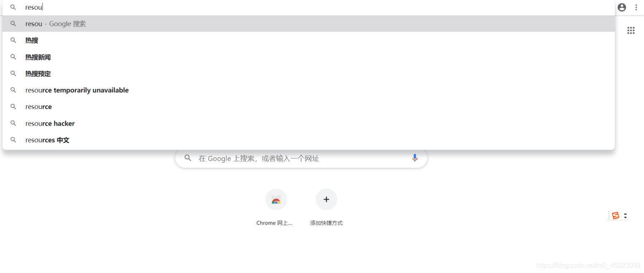The image size is (644, 273).
Task: Click the magnifier icon beside '热搜新闻'
Action: click(13, 57)
